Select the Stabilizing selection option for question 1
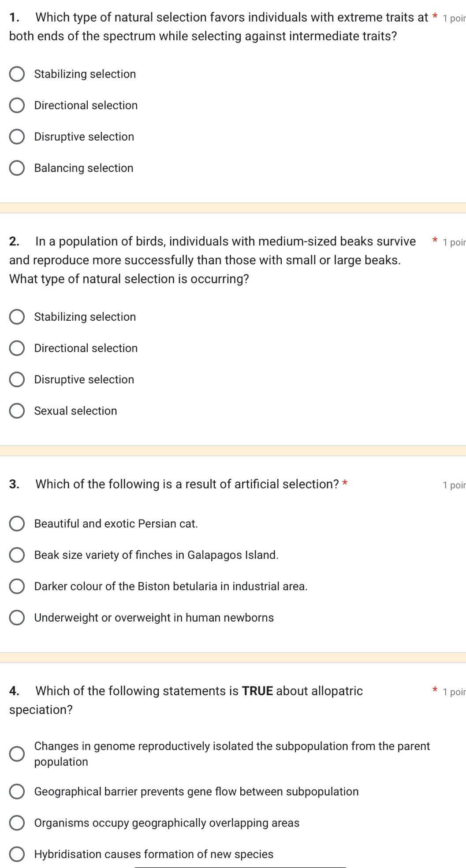 tap(17, 74)
